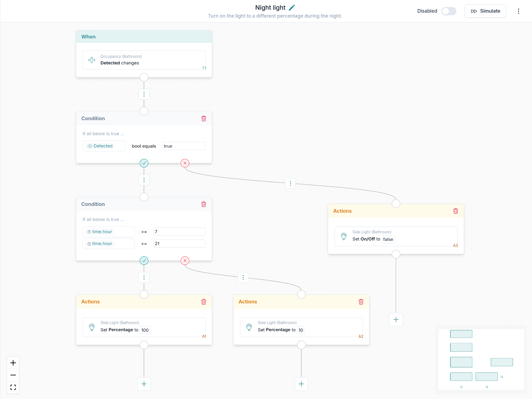The image size is (532, 399).
Task: Click the green true-output check of the Detected condition
Action: (x=144, y=163)
